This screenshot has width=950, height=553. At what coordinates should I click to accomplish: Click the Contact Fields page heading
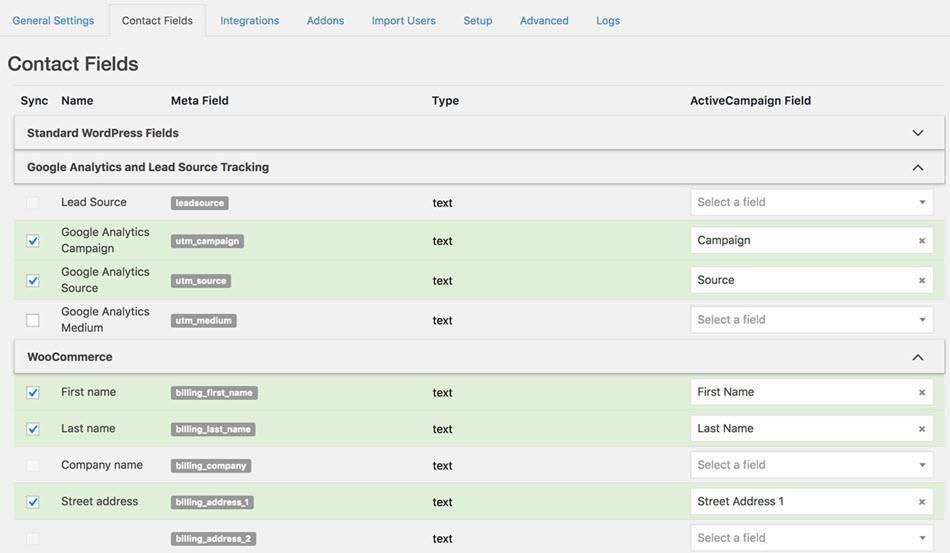(x=73, y=64)
